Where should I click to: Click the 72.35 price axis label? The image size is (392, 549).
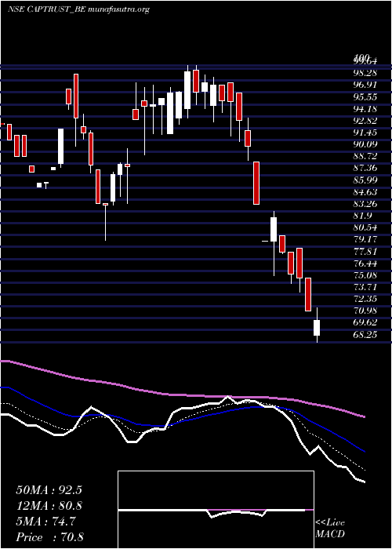[365, 299]
